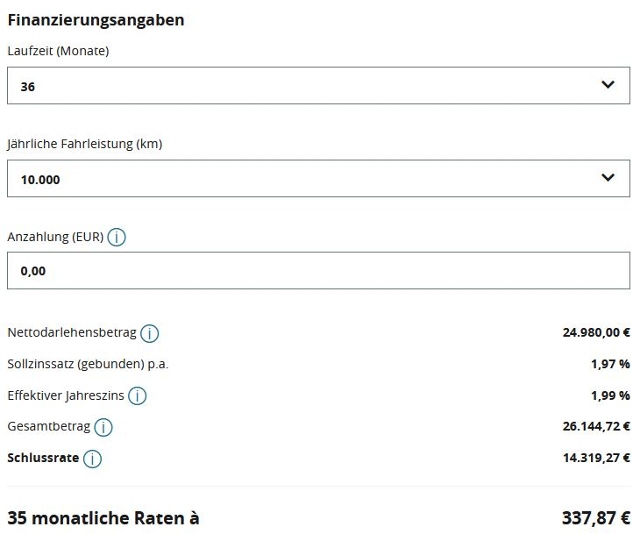Expand Laufzeit dropdown chevron arrow
Viewport: 640px width, 534px height.
[x=608, y=85]
